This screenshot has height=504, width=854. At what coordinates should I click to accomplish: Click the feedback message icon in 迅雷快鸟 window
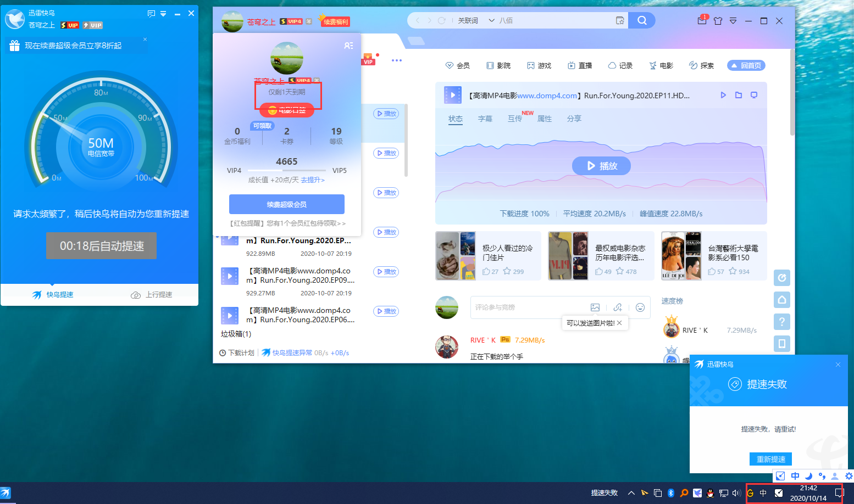(151, 13)
